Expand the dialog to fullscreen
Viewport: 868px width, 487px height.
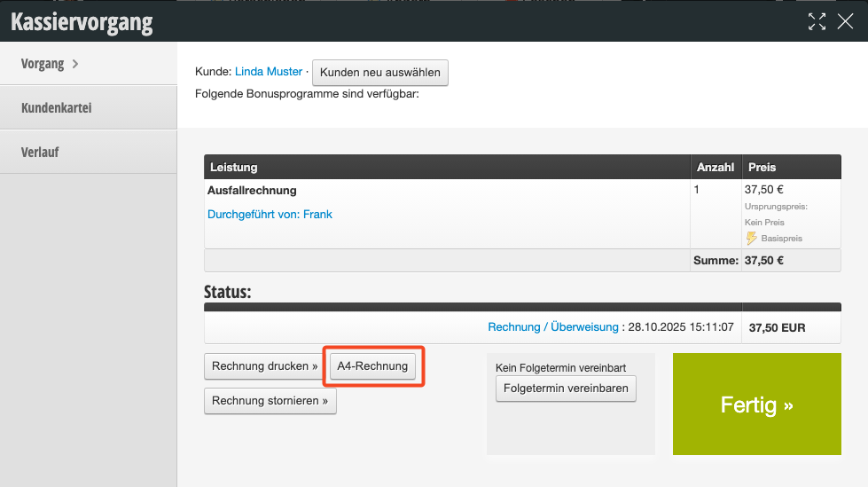[817, 22]
